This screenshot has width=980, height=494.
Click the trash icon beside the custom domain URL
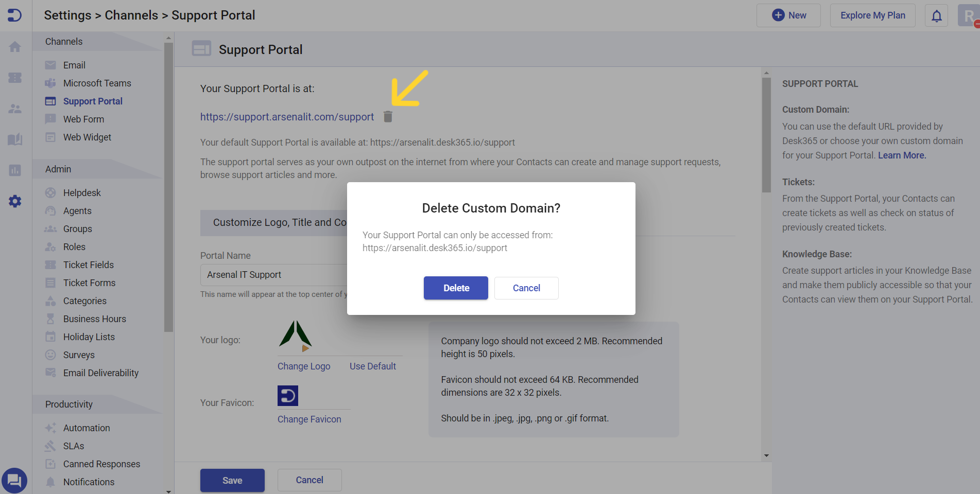(388, 117)
